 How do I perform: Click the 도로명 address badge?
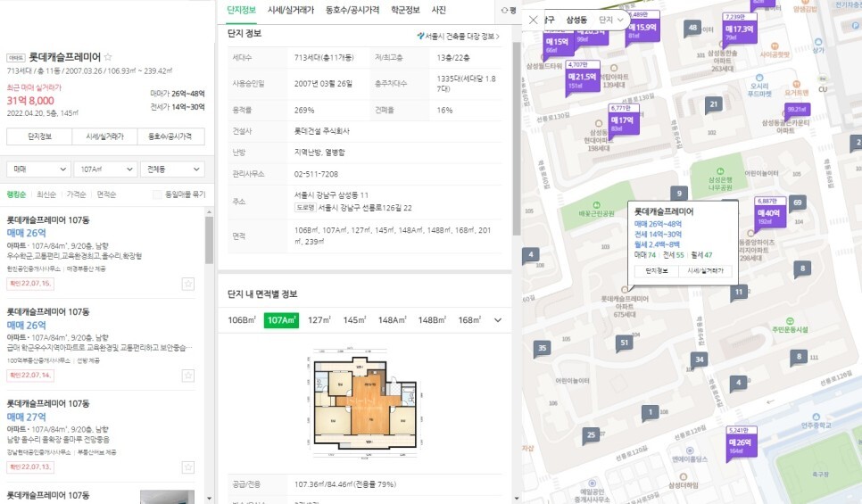coord(305,208)
